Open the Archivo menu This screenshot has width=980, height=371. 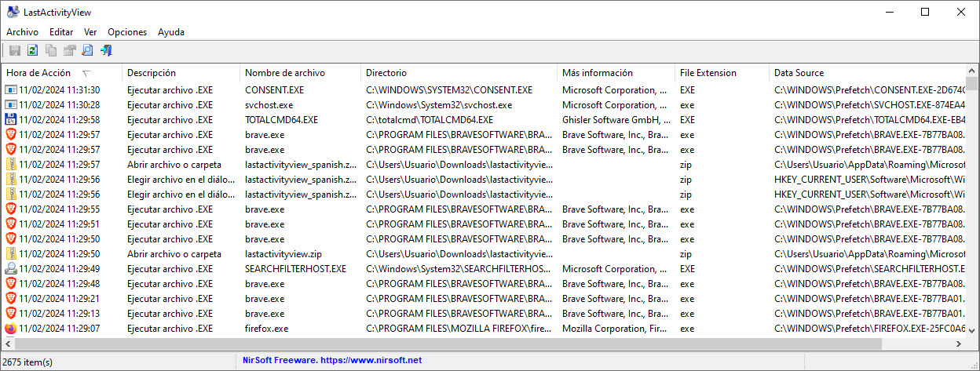click(23, 32)
